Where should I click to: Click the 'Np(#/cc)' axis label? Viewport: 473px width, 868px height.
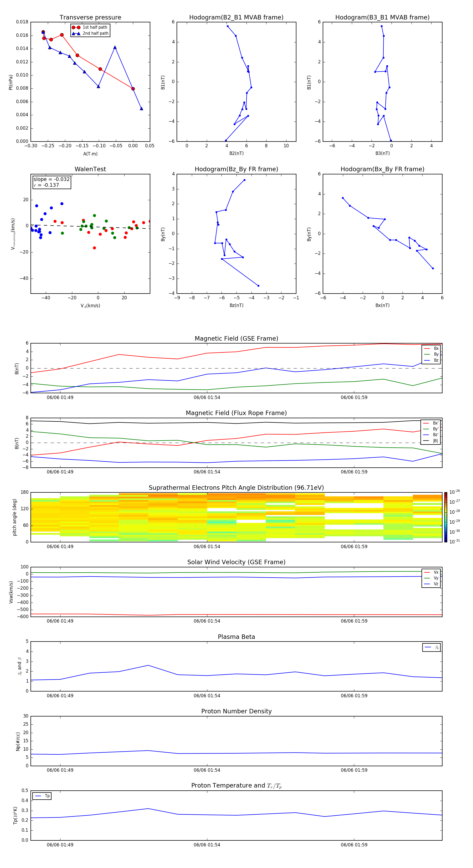point(18,741)
